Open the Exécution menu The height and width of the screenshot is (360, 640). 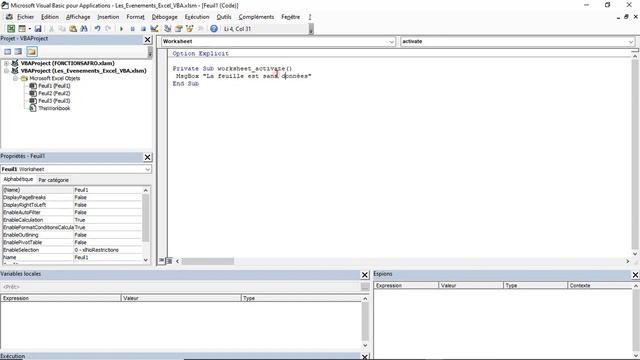pyautogui.click(x=197, y=17)
